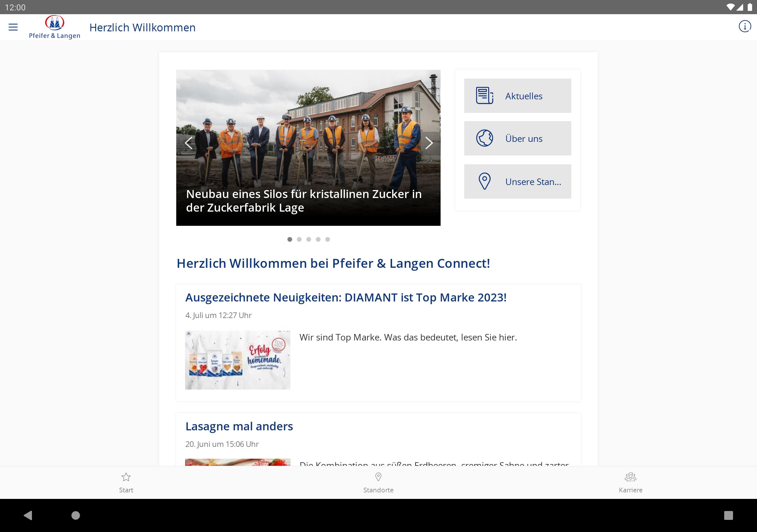Open the Aktuelles button label
The image size is (757, 532).
click(524, 96)
